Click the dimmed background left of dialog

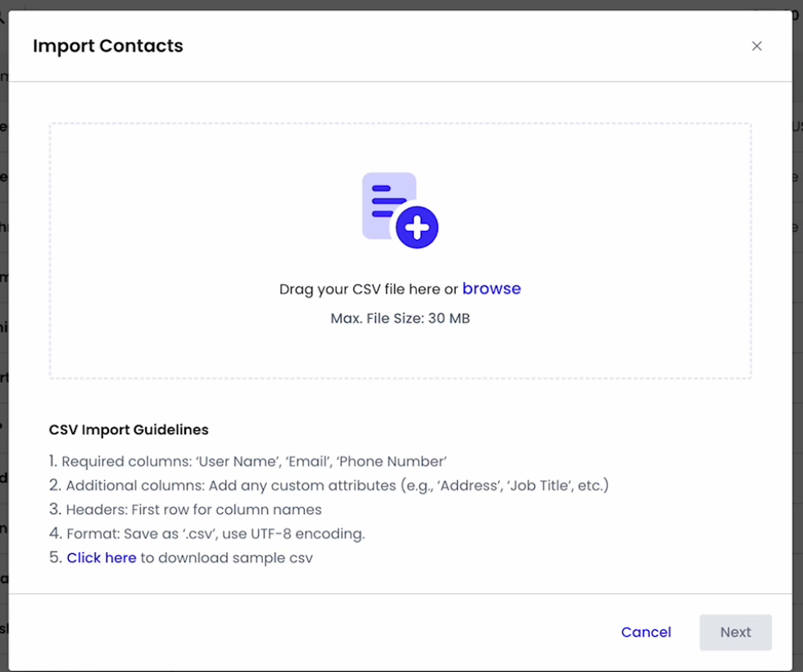pyautogui.click(x=3, y=328)
